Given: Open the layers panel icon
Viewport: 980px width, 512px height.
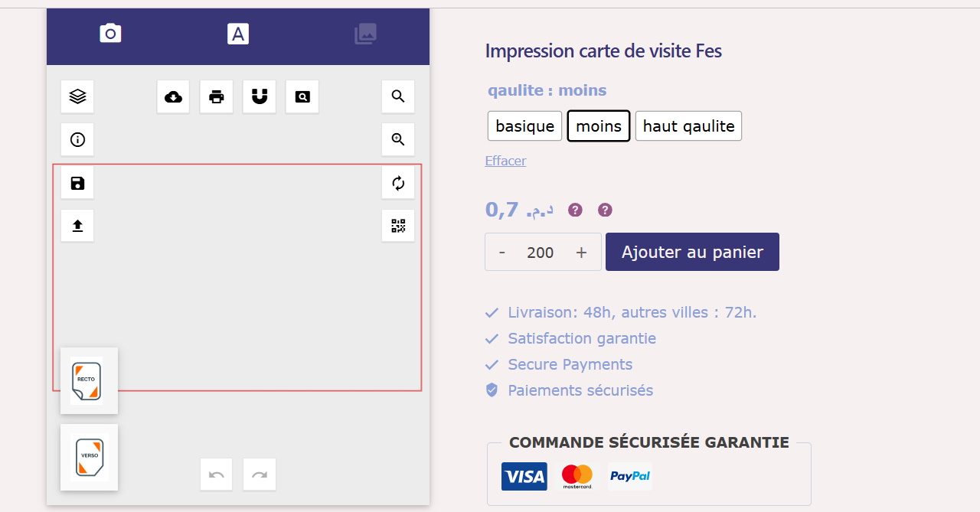Looking at the screenshot, I should [x=77, y=96].
